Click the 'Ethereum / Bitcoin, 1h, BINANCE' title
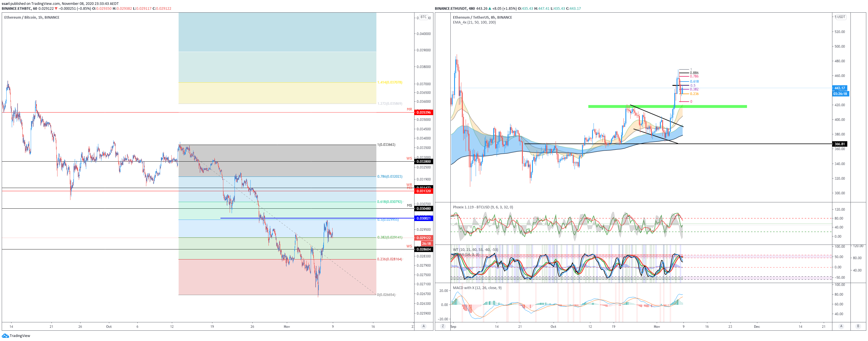868x341 pixels. click(32, 18)
